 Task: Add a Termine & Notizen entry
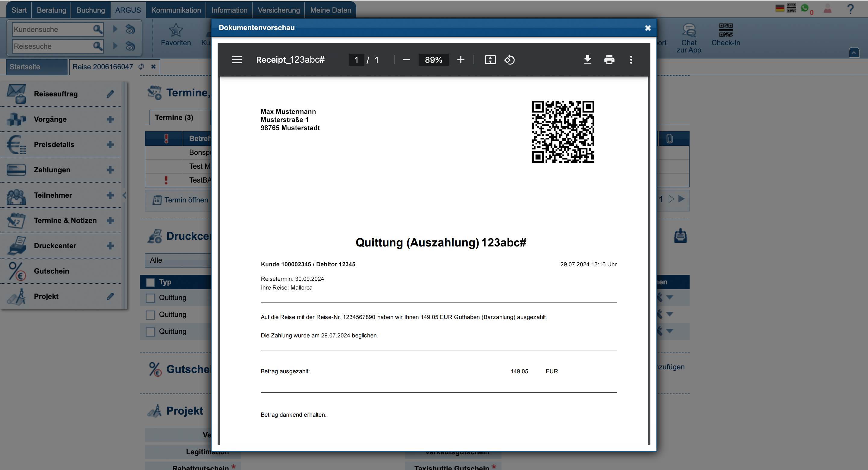coord(110,220)
